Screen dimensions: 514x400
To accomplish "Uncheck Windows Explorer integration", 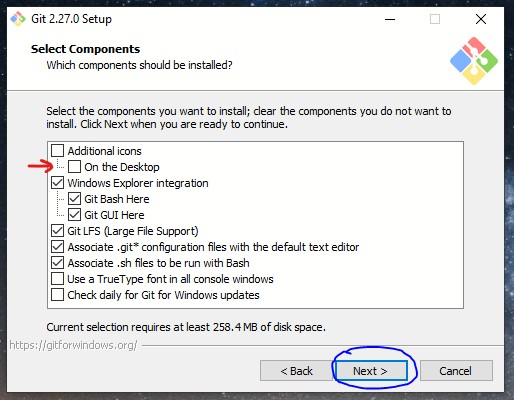I will pos(57,183).
